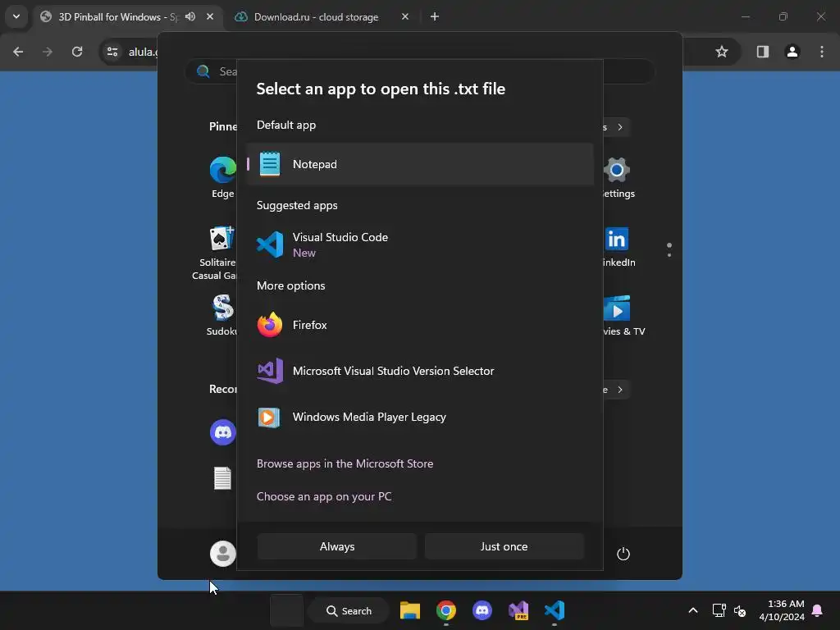Open the recommended text document icon

222,478
